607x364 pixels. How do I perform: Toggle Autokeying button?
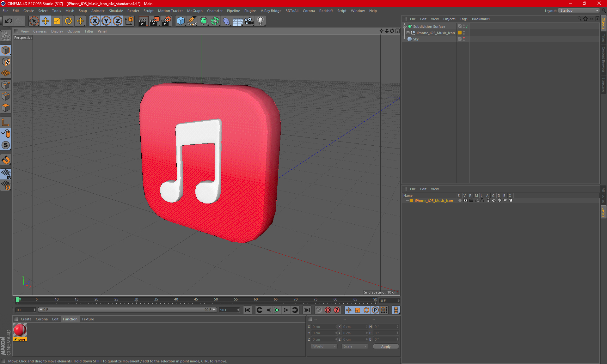click(x=328, y=310)
